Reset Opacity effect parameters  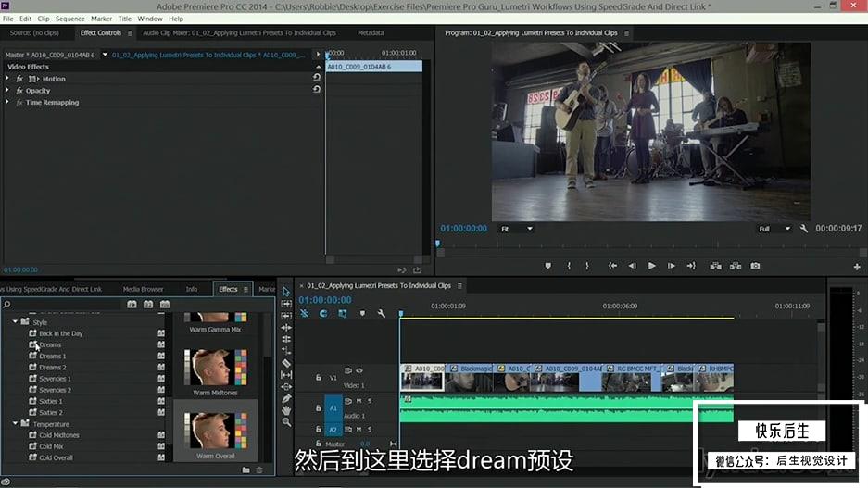[317, 89]
